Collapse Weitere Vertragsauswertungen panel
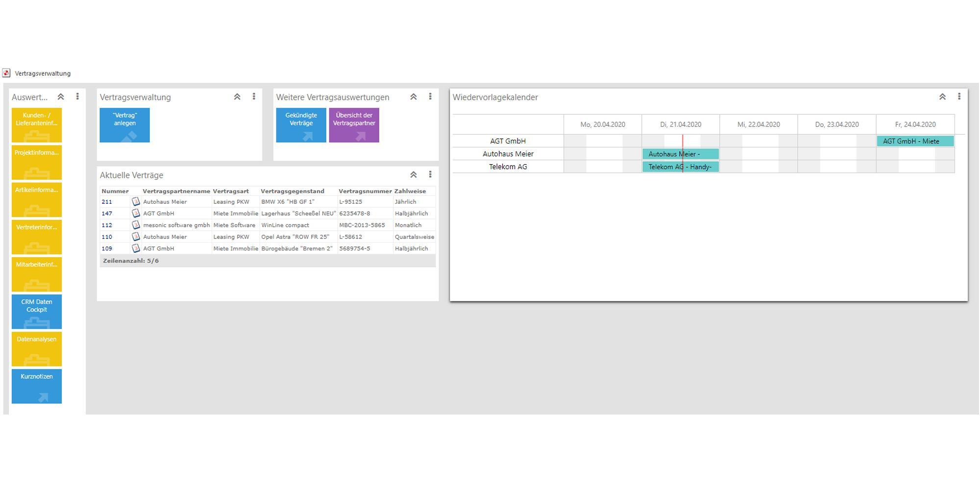This screenshot has width=980, height=490. click(414, 97)
